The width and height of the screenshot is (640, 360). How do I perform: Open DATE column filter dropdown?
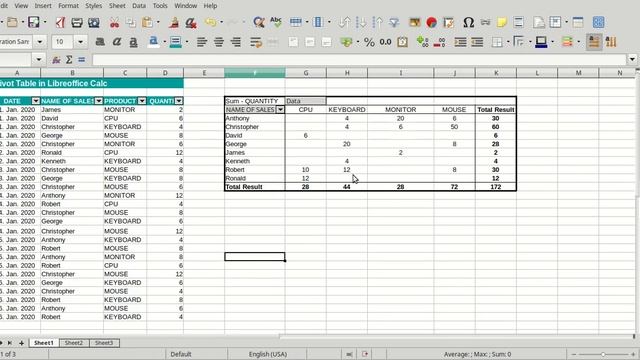[x=36, y=101]
